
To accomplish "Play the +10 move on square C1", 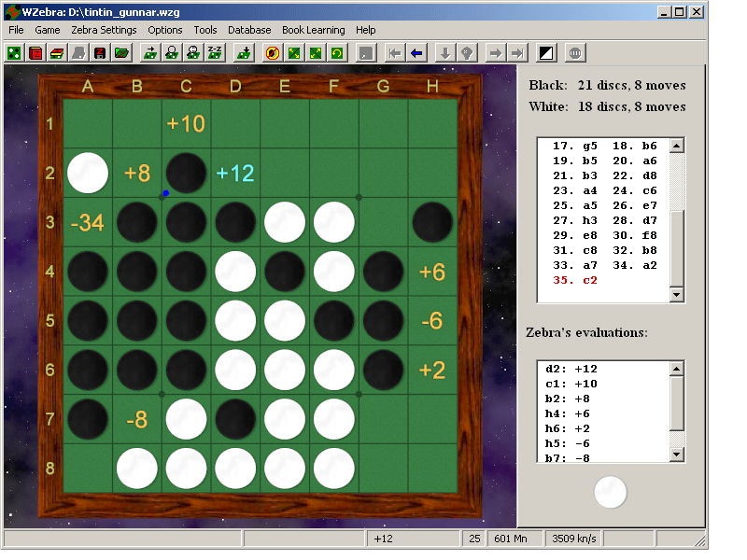I will pos(186,124).
